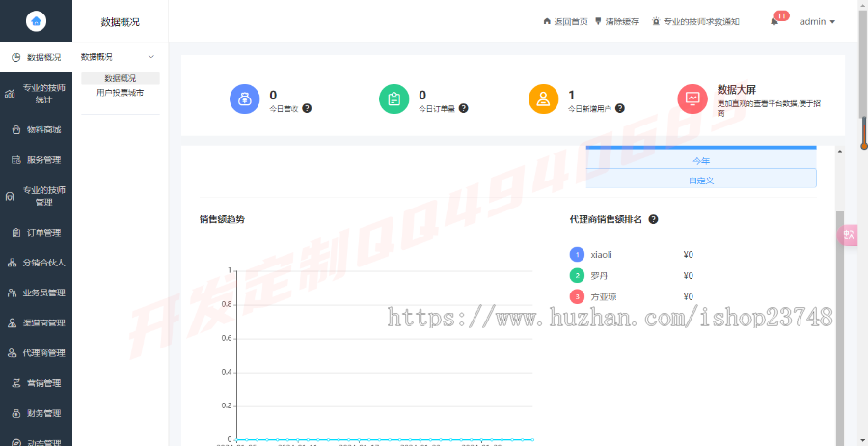Click the blue rank 1 badge for xiaoli

577,255
